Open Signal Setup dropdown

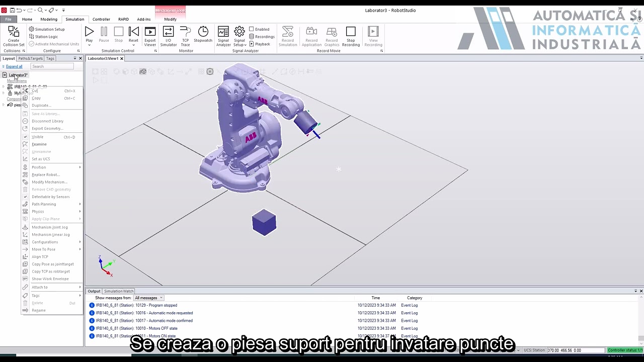239,37
